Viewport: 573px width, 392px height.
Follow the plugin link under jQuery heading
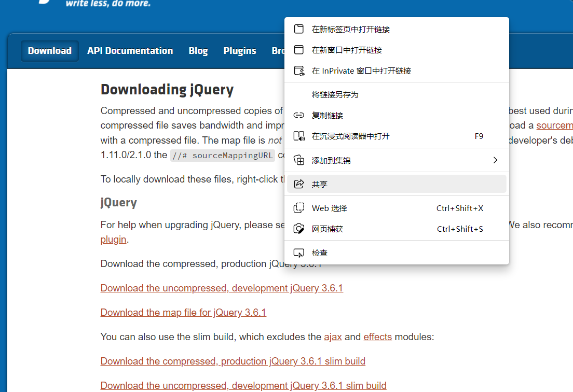click(x=113, y=240)
